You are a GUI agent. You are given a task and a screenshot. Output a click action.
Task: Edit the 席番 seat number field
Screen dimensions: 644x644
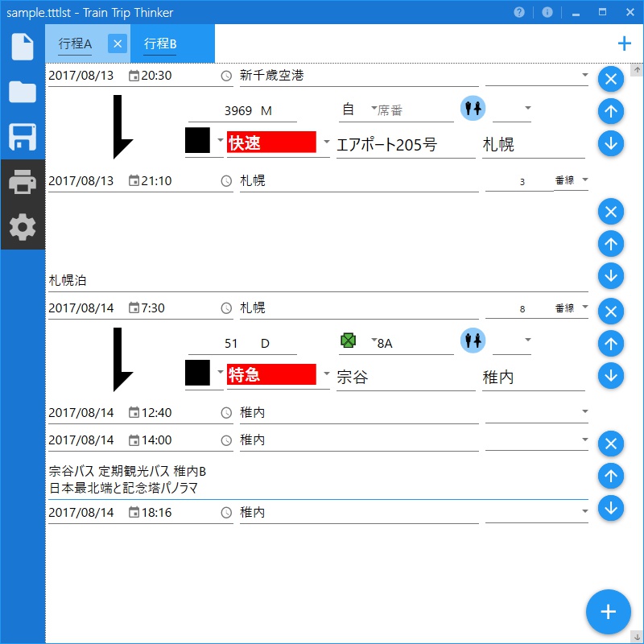point(415,110)
